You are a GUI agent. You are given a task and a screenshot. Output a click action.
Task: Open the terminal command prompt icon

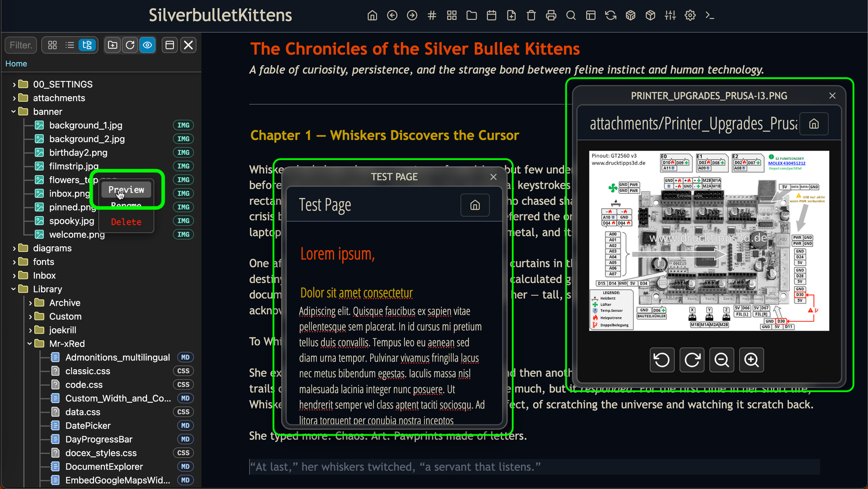click(x=710, y=15)
